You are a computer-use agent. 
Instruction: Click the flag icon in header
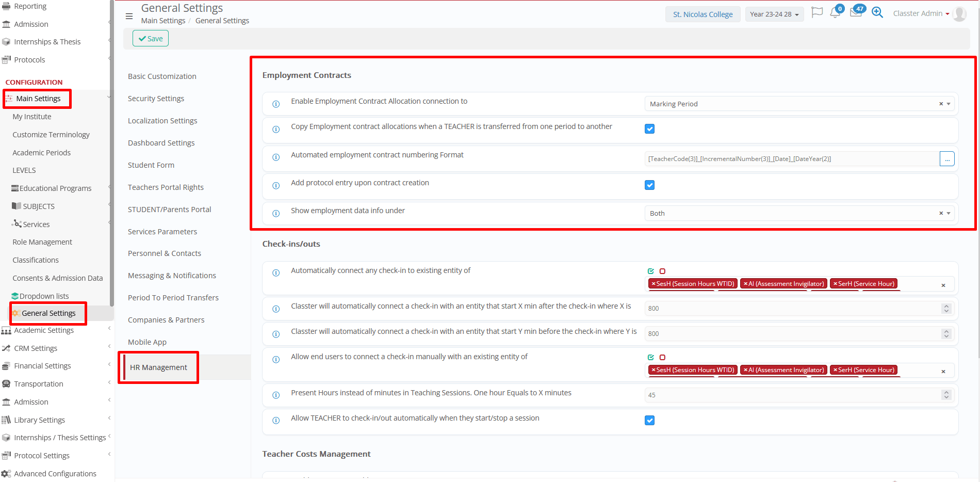[x=816, y=12]
